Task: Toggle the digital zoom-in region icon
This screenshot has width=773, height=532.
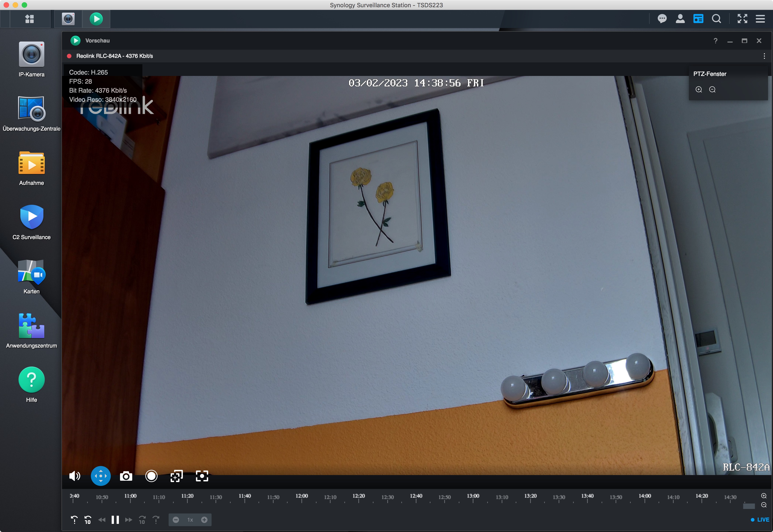Action: point(177,476)
